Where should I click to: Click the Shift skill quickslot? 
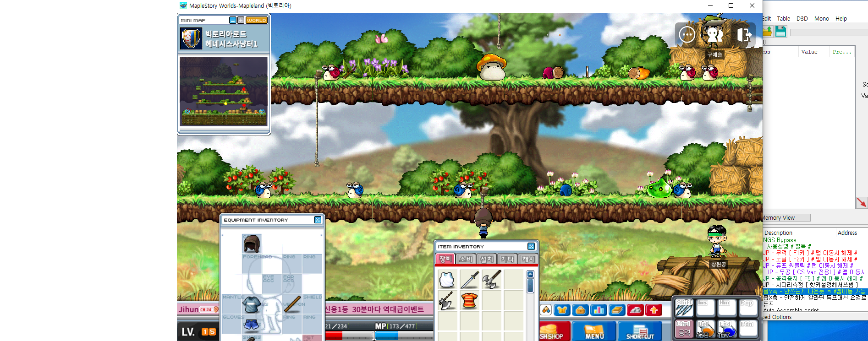(x=684, y=308)
